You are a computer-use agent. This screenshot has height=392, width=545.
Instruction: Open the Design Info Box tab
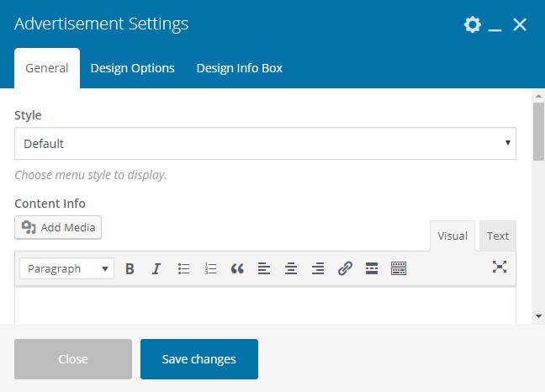240,68
